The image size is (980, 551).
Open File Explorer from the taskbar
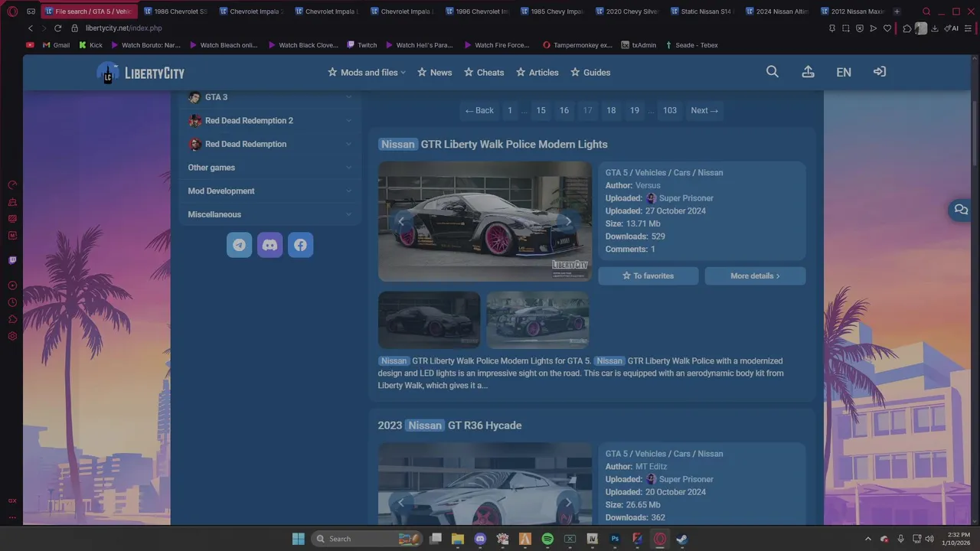click(x=458, y=539)
